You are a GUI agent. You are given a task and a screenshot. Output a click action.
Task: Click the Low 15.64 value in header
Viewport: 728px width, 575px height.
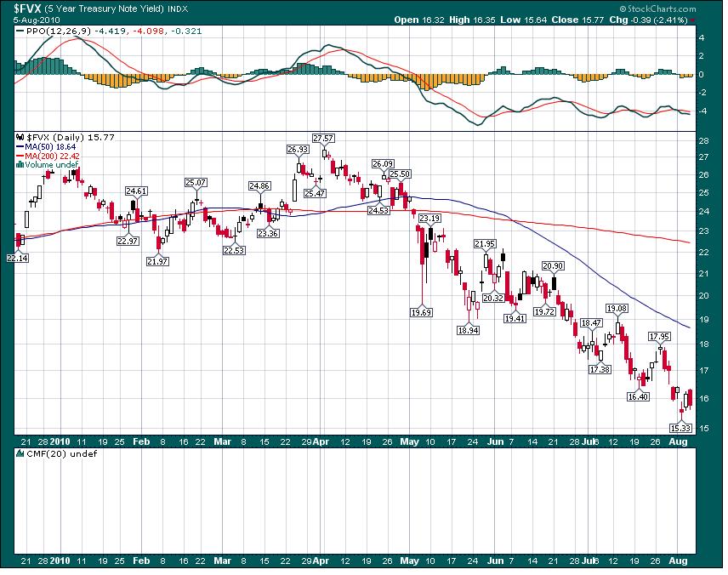[523, 20]
